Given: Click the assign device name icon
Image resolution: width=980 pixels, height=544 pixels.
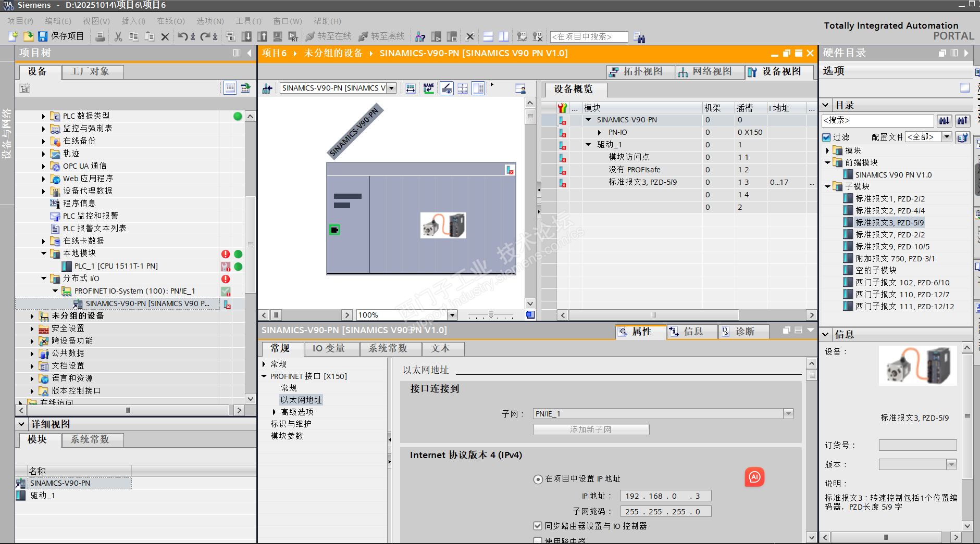Looking at the screenshot, I should point(428,88).
